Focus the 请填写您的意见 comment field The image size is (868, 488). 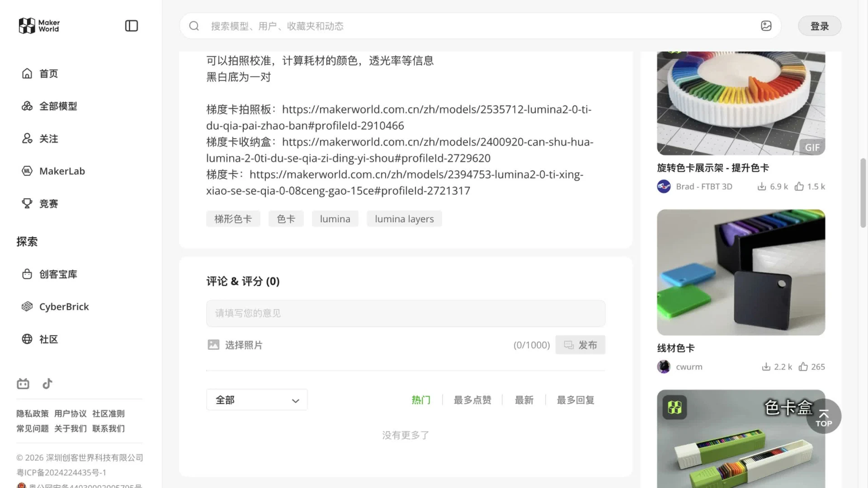406,313
